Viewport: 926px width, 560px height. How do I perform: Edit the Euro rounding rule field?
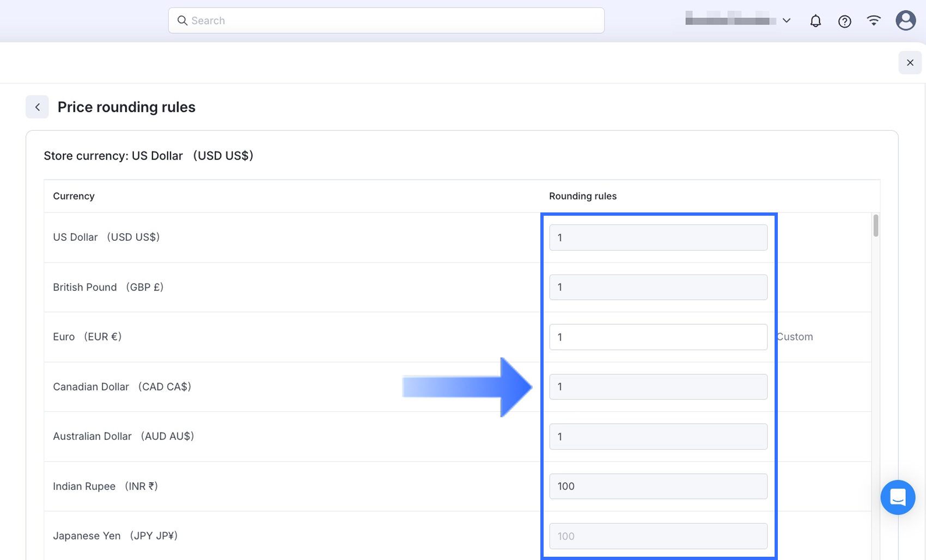coord(658,337)
